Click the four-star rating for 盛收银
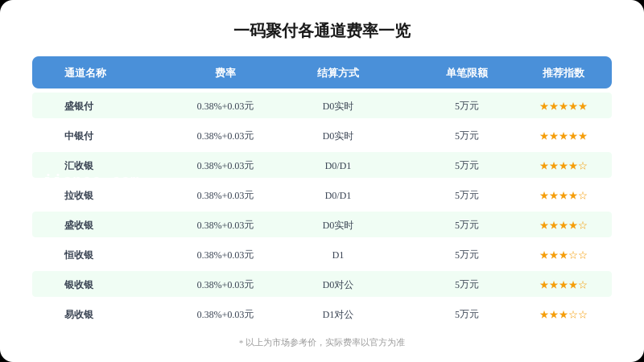 (563, 225)
